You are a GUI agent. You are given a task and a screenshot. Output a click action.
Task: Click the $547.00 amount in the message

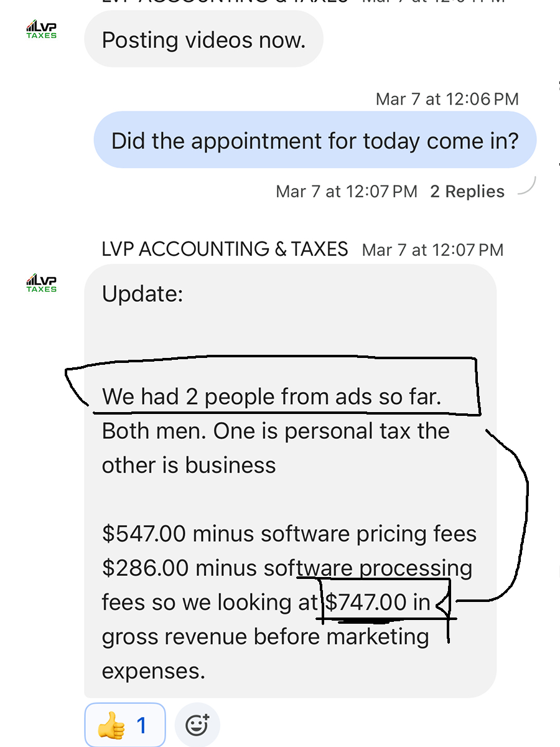point(143,534)
